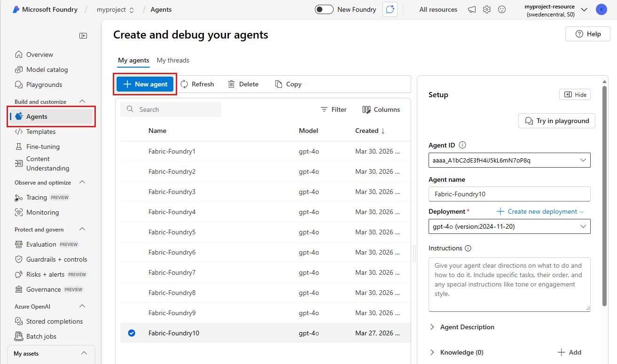The height and width of the screenshot is (364, 617).
Task: Click Try in playground
Action: [557, 121]
